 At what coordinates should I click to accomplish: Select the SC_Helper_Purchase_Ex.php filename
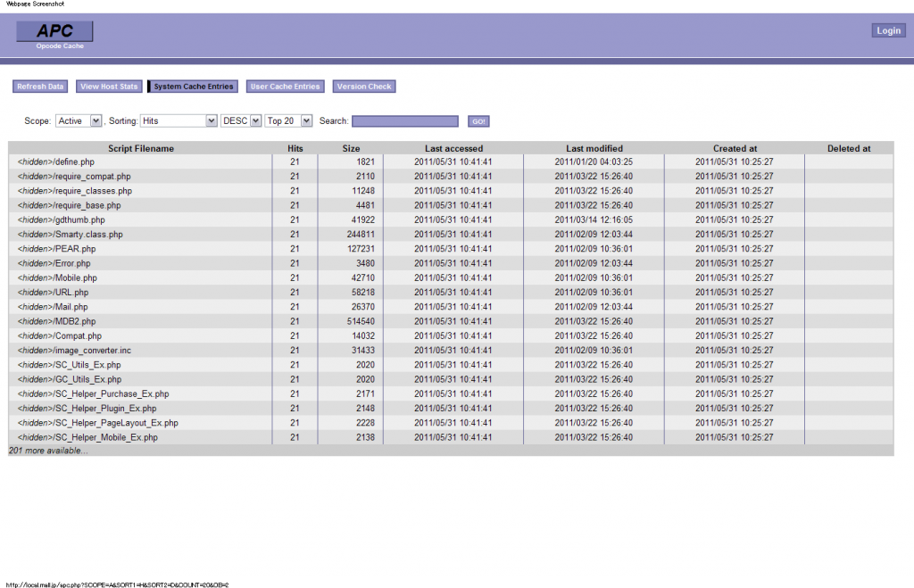point(93,394)
